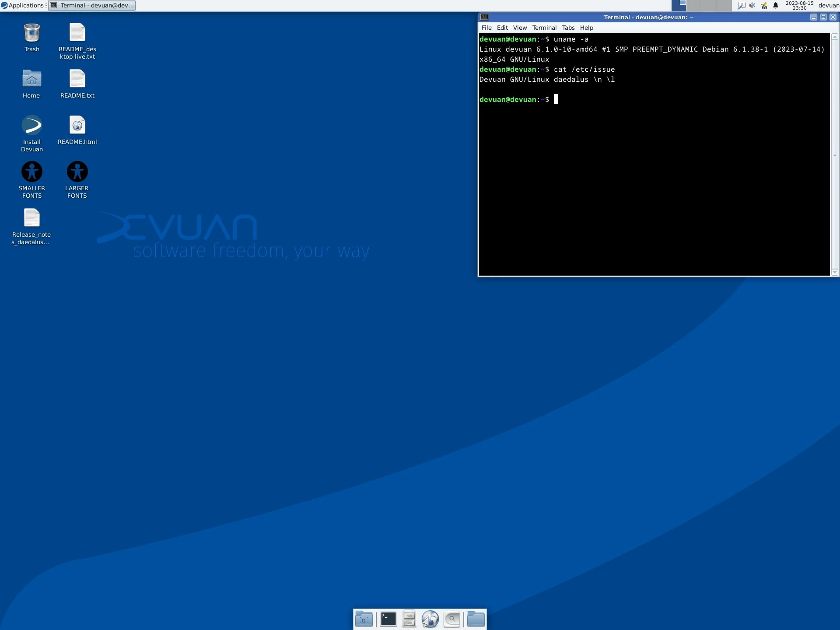Image resolution: width=840 pixels, height=630 pixels.
Task: Open the notifications bell in the tray
Action: [775, 5]
